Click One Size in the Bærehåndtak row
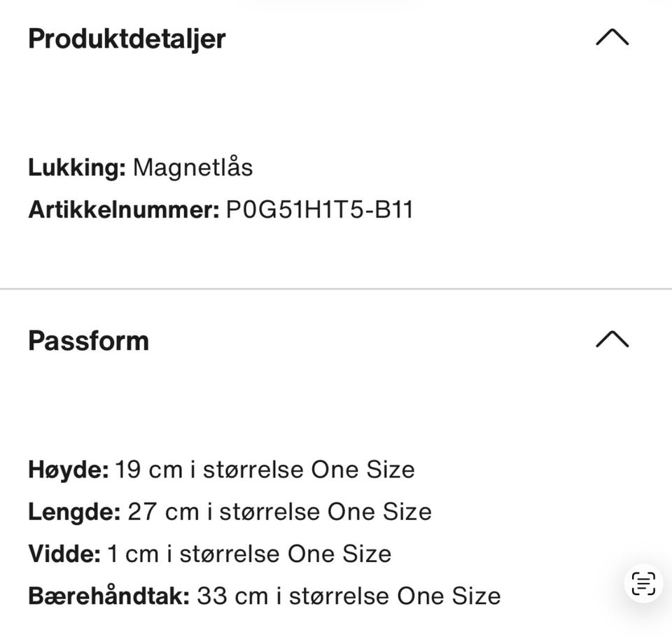The width and height of the screenshot is (672, 644). (x=449, y=596)
